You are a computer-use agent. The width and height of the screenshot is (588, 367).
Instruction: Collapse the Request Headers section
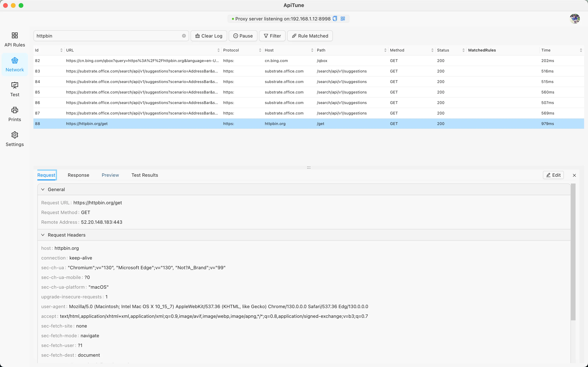(x=43, y=235)
